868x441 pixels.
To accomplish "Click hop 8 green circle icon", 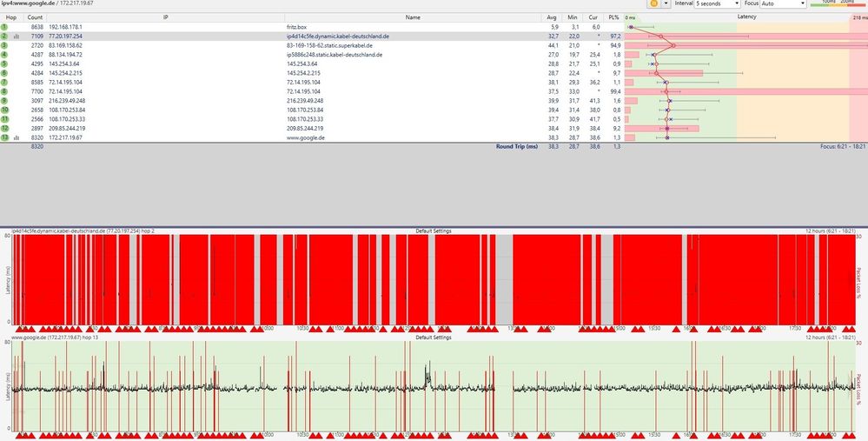I will pyautogui.click(x=4, y=91).
